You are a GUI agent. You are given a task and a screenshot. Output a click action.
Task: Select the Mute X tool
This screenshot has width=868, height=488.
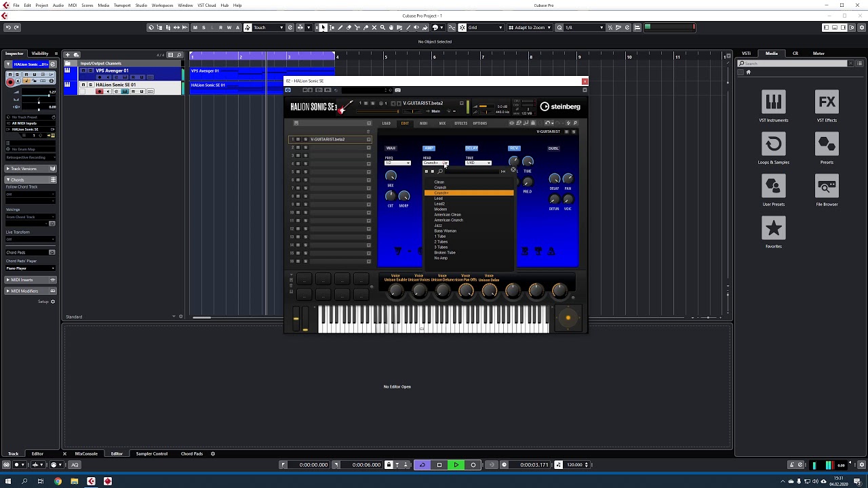pyautogui.click(x=374, y=27)
